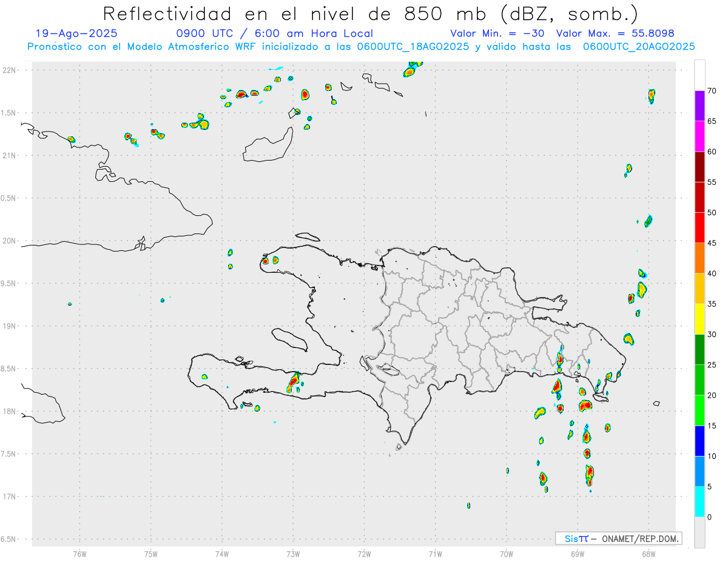Pick the dark maroon 55–60 dBZ band
This screenshot has width=728, height=562.
pyautogui.click(x=699, y=167)
